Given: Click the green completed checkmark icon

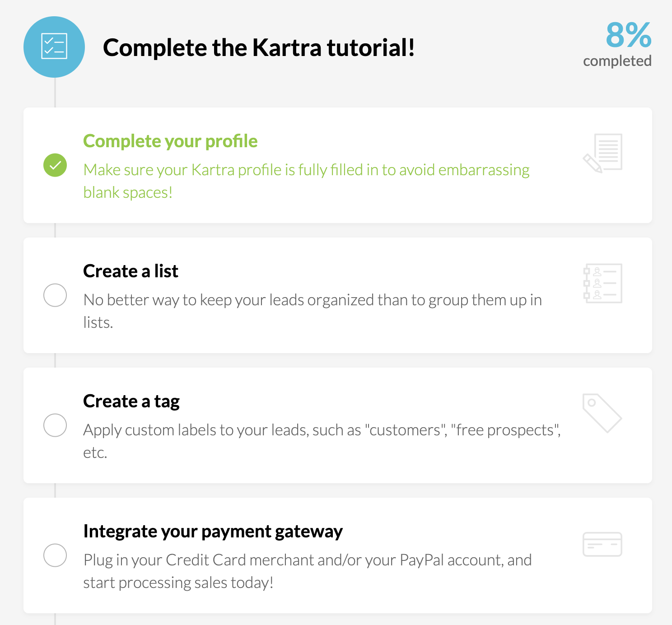Looking at the screenshot, I should 55,165.
